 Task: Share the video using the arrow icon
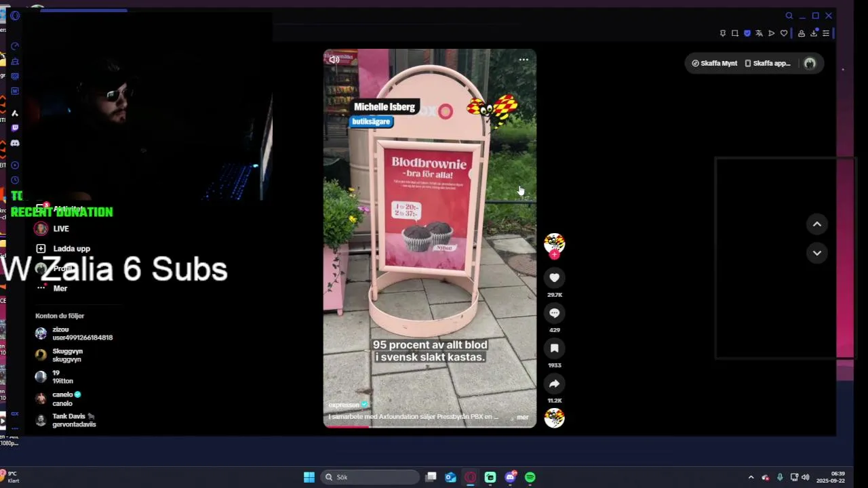click(x=554, y=383)
